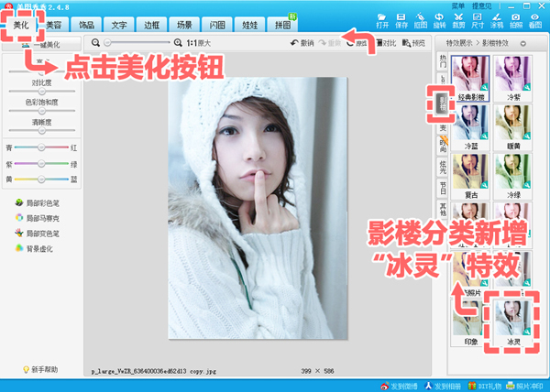Click the contrast (对比度) slider
This screenshot has width=550, height=392.
(42, 92)
